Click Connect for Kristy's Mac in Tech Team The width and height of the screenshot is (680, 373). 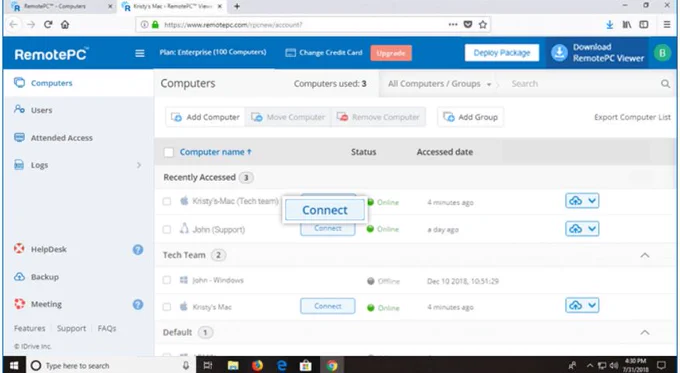click(x=328, y=306)
